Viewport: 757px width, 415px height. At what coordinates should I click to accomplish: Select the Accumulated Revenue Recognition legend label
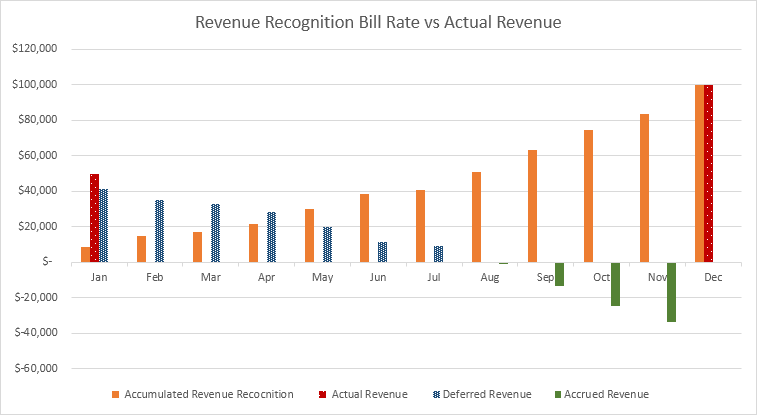[208, 394]
